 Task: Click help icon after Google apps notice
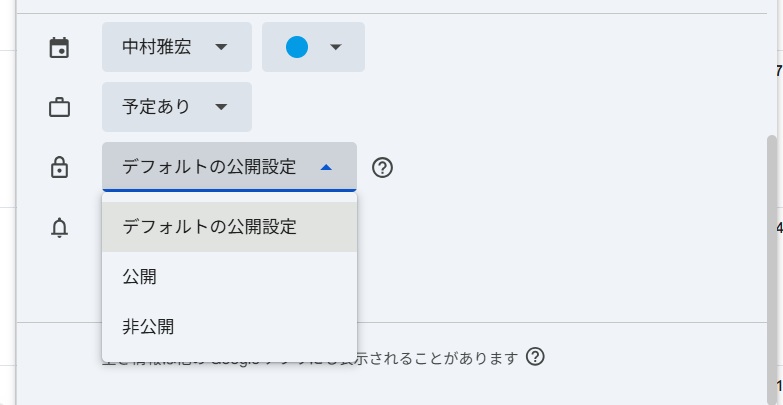(x=535, y=357)
